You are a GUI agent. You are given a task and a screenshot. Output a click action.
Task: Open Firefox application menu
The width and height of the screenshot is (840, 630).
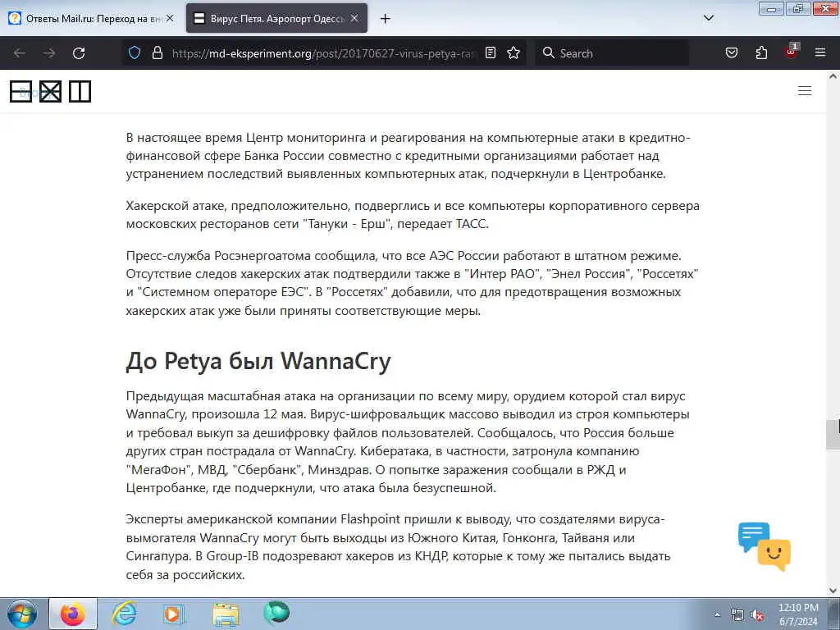820,52
